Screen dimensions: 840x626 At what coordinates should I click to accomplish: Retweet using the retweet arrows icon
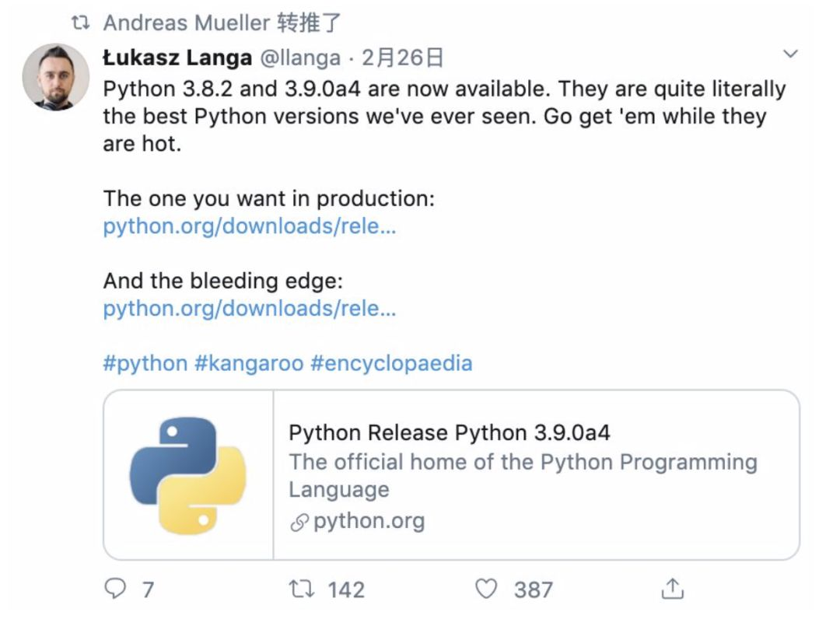coord(302,589)
